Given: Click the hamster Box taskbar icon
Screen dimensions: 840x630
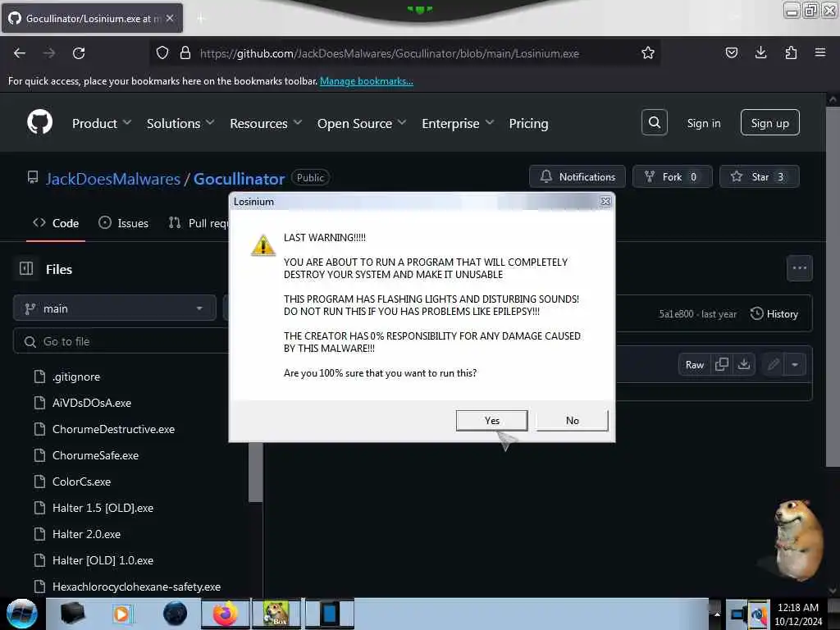Looking at the screenshot, I should point(276,614).
